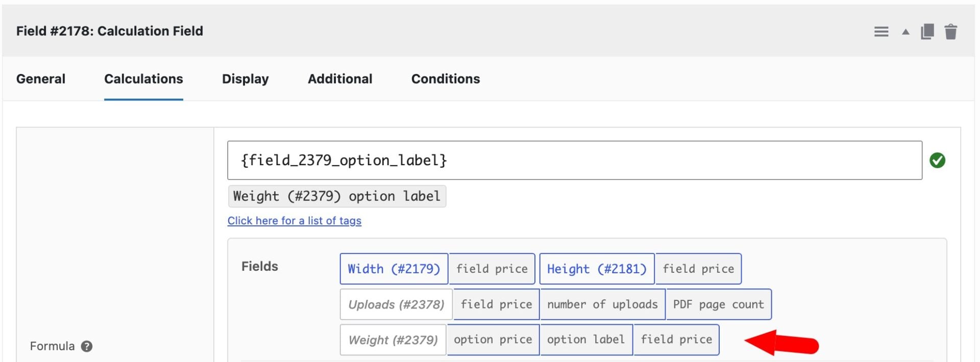The image size is (980, 362).
Task: Click the 'Weight (#2379) option label' preview text
Action: (x=337, y=196)
